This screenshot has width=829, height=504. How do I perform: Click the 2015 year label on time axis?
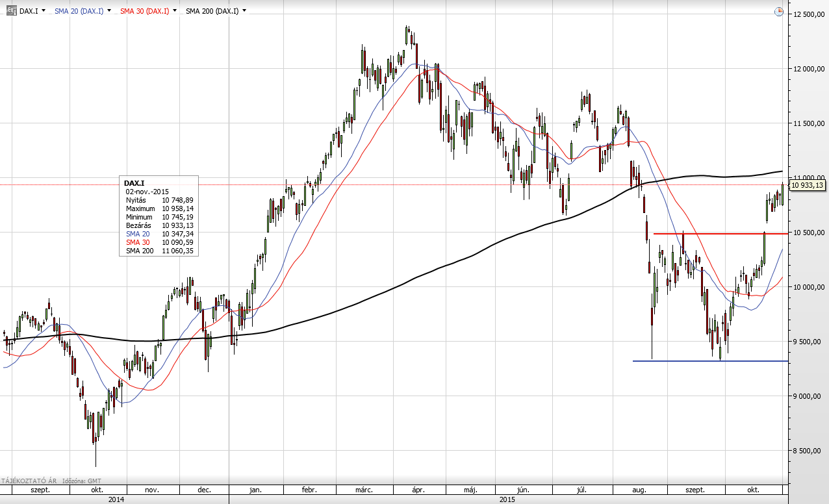coord(507,499)
